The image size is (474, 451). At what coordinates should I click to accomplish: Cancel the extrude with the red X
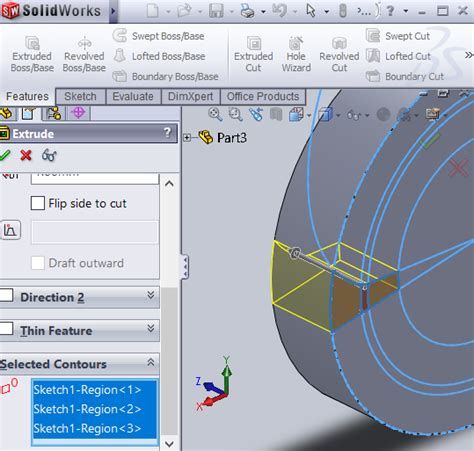pyautogui.click(x=26, y=155)
